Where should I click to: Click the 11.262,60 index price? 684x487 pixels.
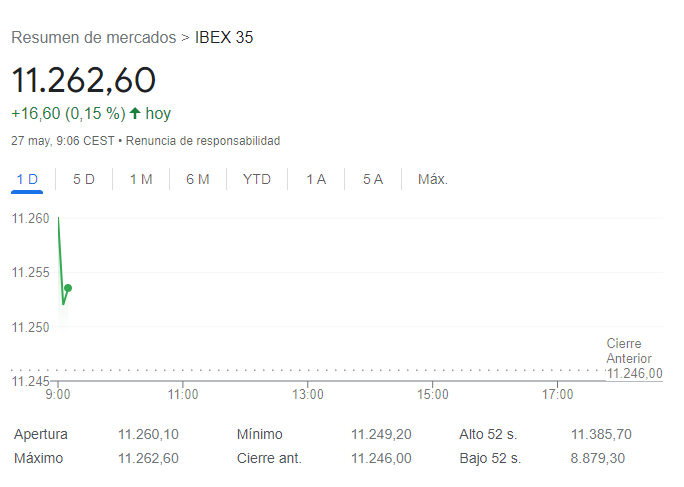click(84, 80)
